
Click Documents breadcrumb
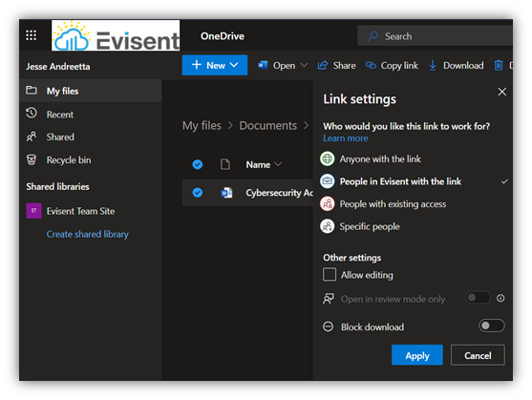click(268, 126)
